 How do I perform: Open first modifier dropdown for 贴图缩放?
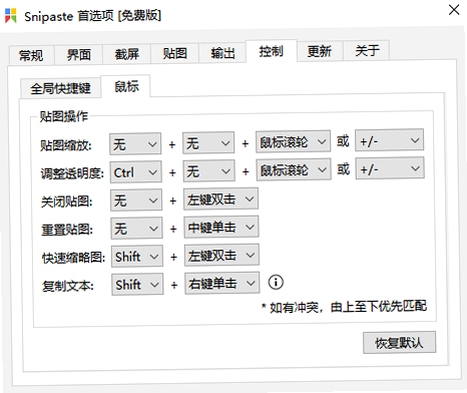tap(135, 144)
